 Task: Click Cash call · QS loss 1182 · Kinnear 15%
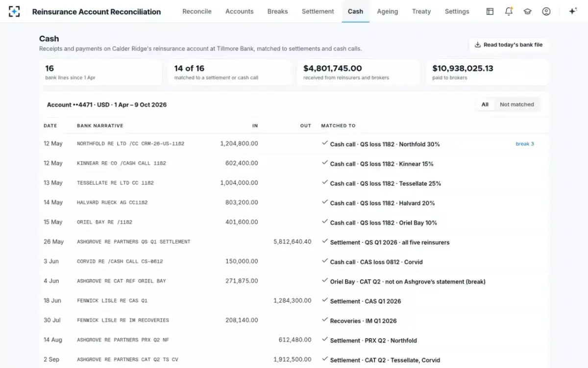(382, 164)
